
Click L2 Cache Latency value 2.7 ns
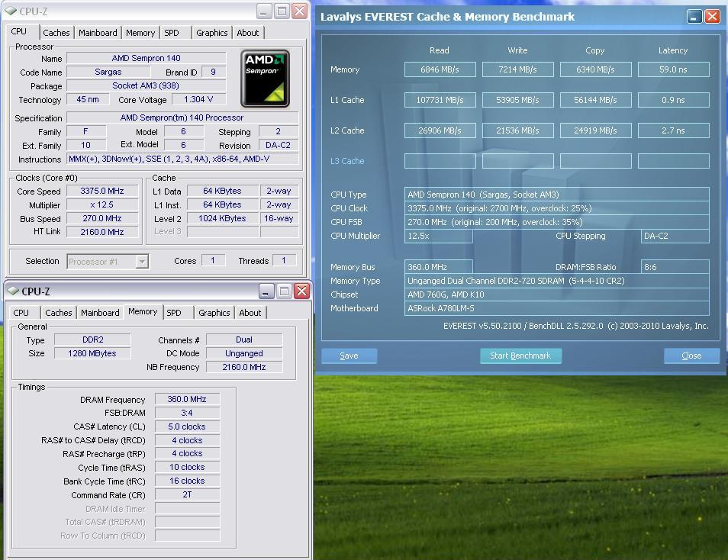[673, 130]
